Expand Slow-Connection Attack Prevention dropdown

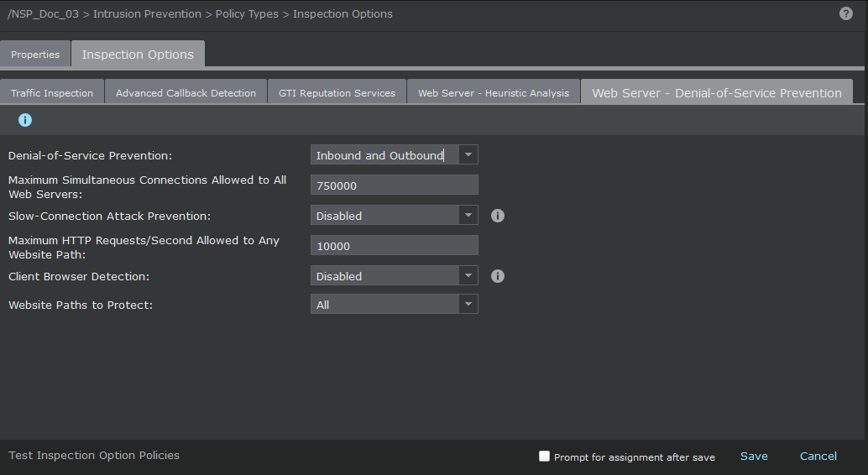click(x=468, y=215)
